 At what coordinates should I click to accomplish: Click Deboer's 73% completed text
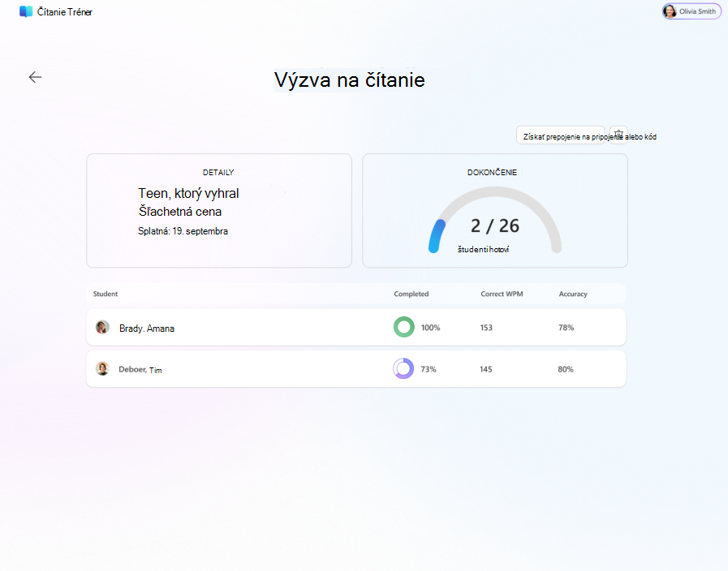(428, 369)
